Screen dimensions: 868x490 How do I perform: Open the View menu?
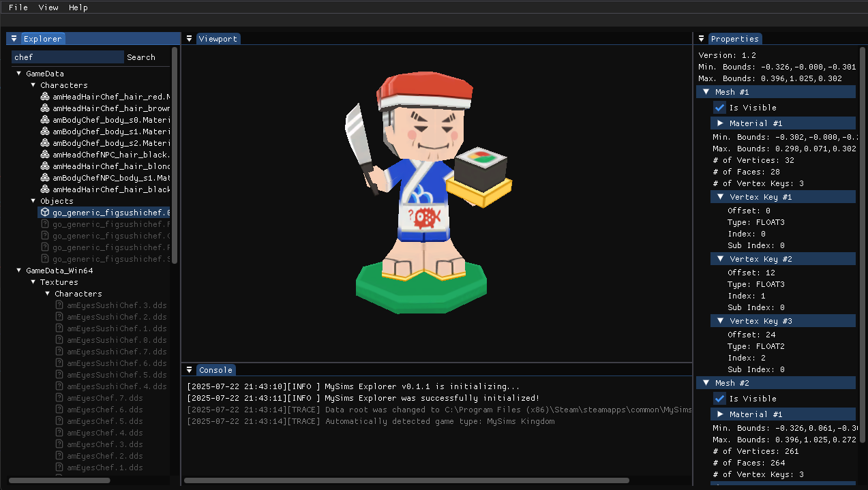[x=48, y=7]
